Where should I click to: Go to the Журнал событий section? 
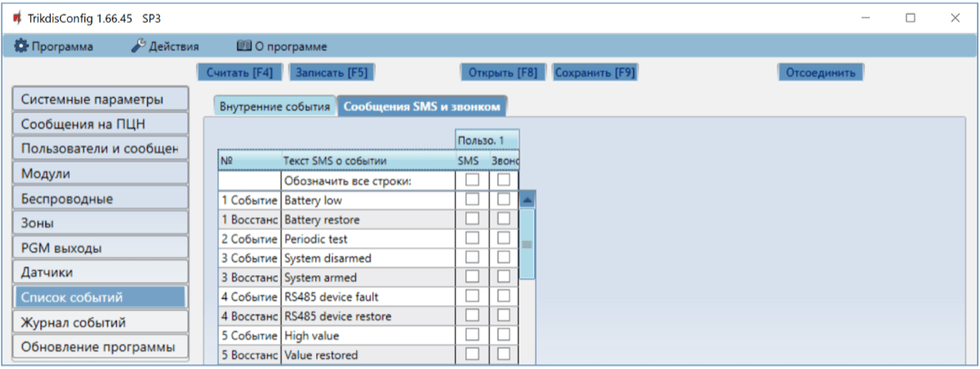coord(100,322)
